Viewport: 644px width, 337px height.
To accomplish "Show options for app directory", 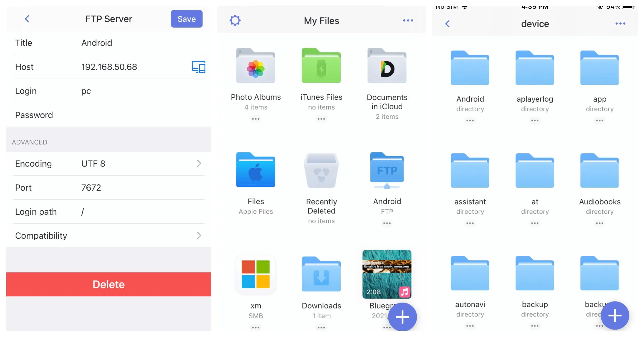I will (x=599, y=120).
